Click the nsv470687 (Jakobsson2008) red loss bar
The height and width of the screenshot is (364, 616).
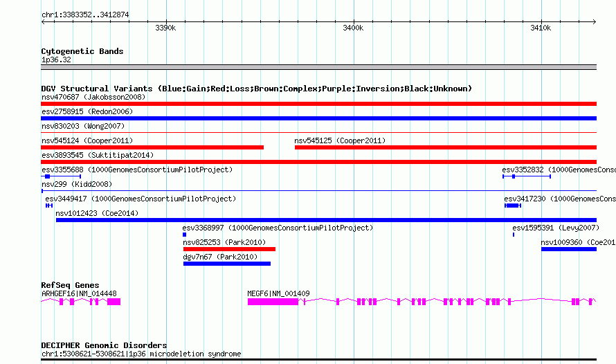click(x=318, y=104)
